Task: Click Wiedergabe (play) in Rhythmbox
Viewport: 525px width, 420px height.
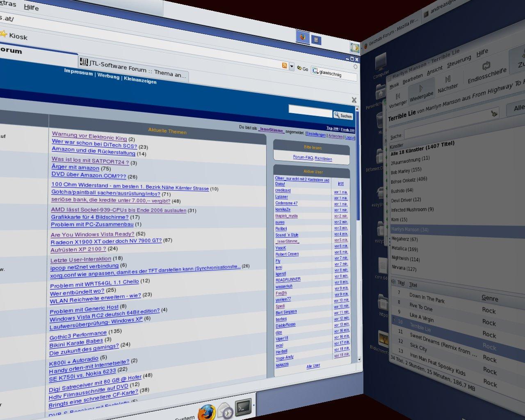Action: (x=421, y=91)
